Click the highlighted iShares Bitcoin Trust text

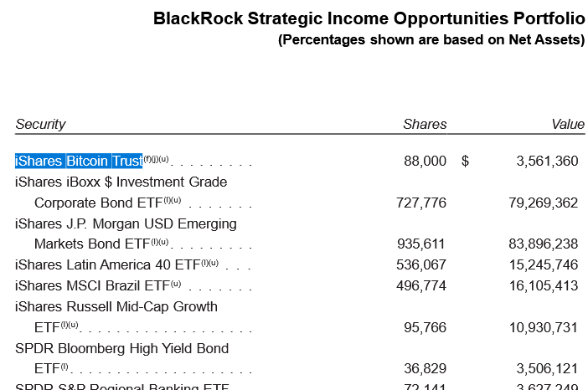tap(79, 161)
